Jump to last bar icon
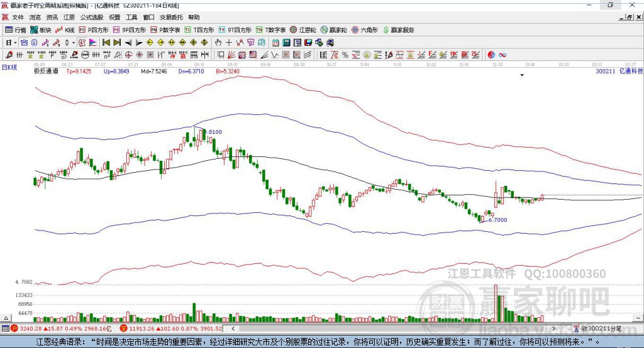 [x=117, y=43]
